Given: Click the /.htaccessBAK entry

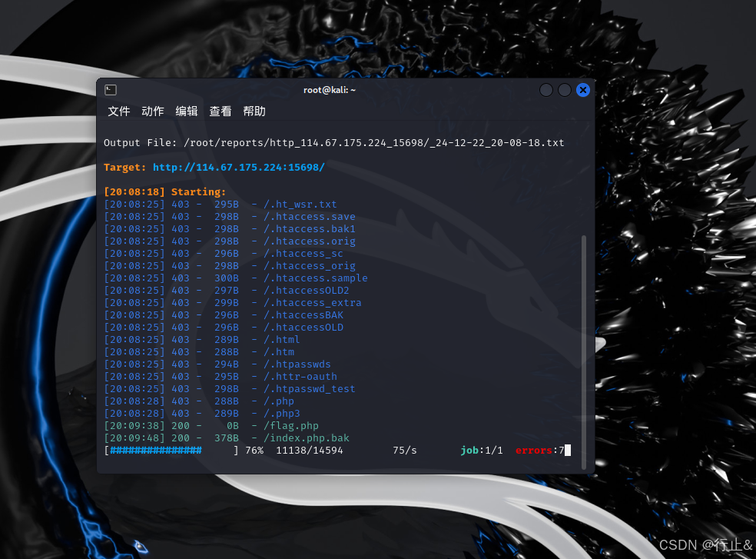Looking at the screenshot, I should pyautogui.click(x=303, y=314).
